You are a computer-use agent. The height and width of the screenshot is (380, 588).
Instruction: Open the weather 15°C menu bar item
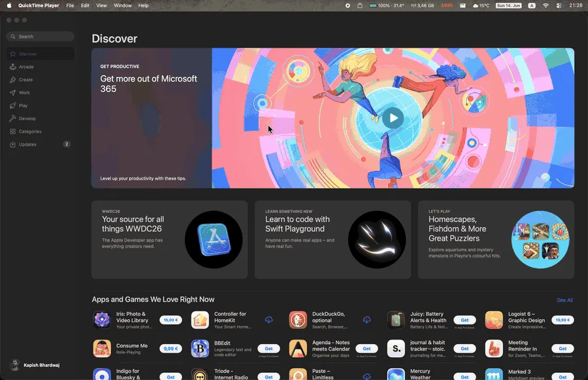(481, 6)
